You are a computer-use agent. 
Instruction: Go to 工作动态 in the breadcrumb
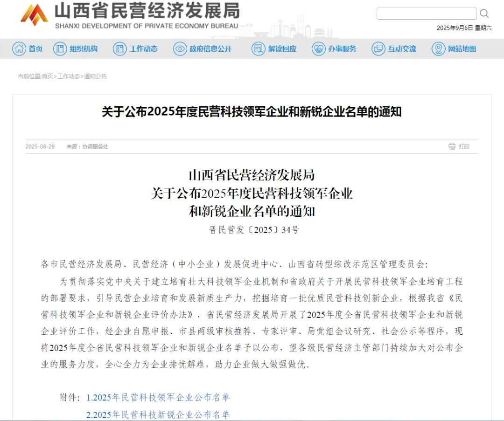click(69, 76)
